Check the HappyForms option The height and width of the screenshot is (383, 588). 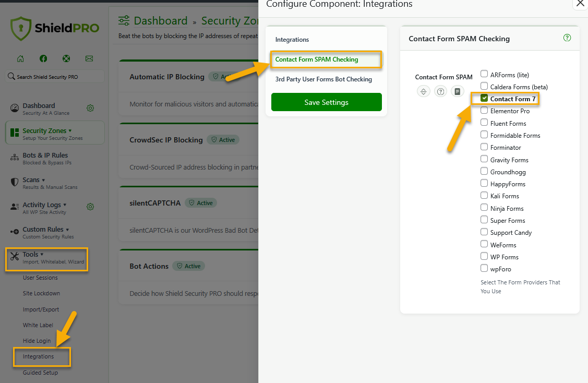click(x=484, y=183)
